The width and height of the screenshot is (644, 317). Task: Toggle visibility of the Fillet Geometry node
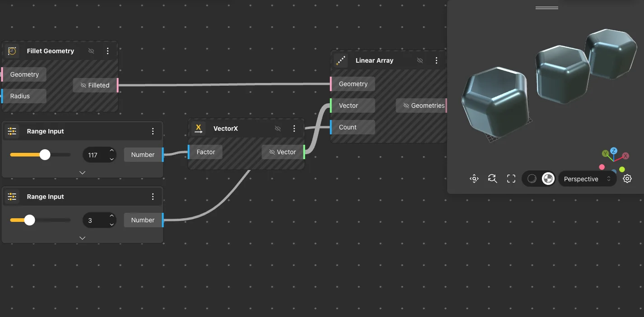pyautogui.click(x=91, y=51)
